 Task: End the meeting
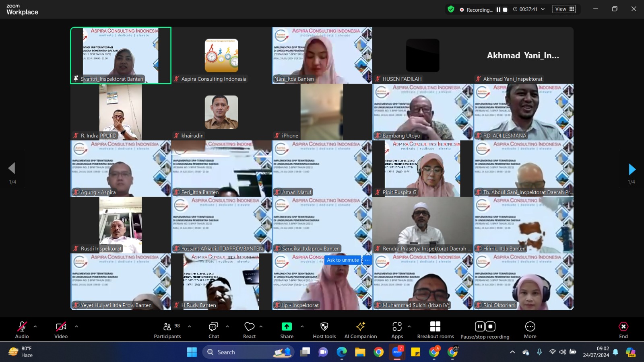[x=623, y=327]
